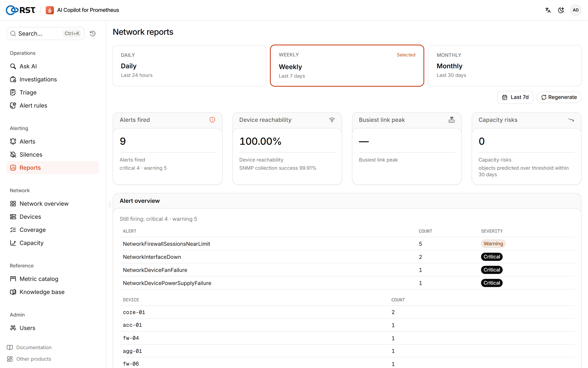Select Reports in the sidebar
The image size is (588, 368).
[x=53, y=168]
